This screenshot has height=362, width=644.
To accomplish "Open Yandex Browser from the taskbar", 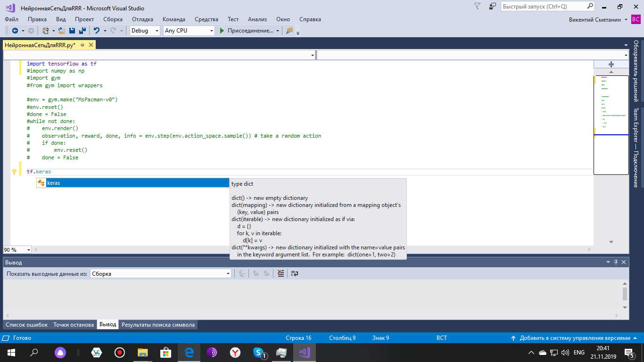I will coord(235,352).
